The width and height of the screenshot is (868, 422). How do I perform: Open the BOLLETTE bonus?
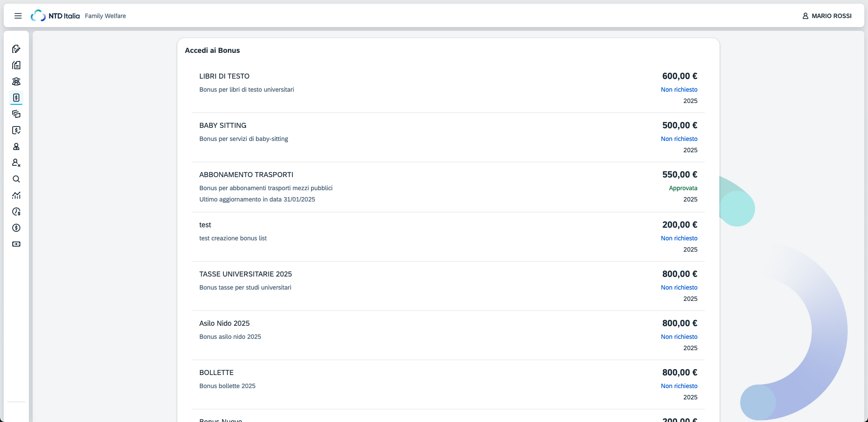448,384
